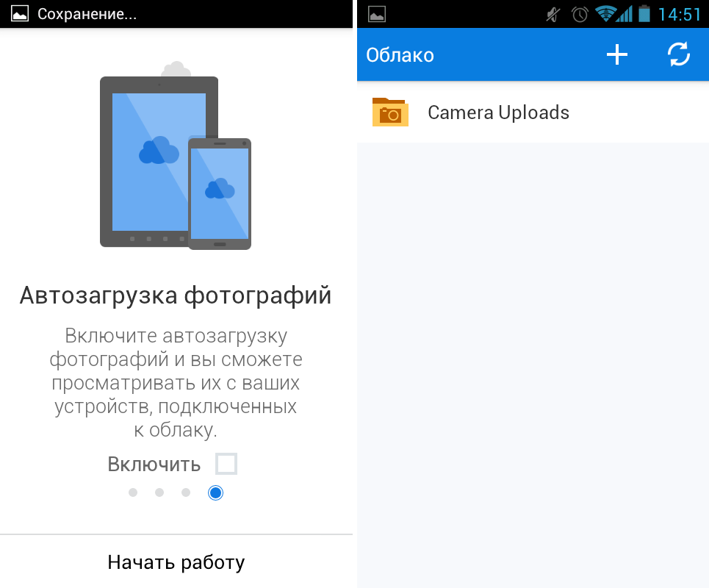The image size is (709, 588).
Task: Tap the highlighted fourth page dot
Action: point(215,492)
